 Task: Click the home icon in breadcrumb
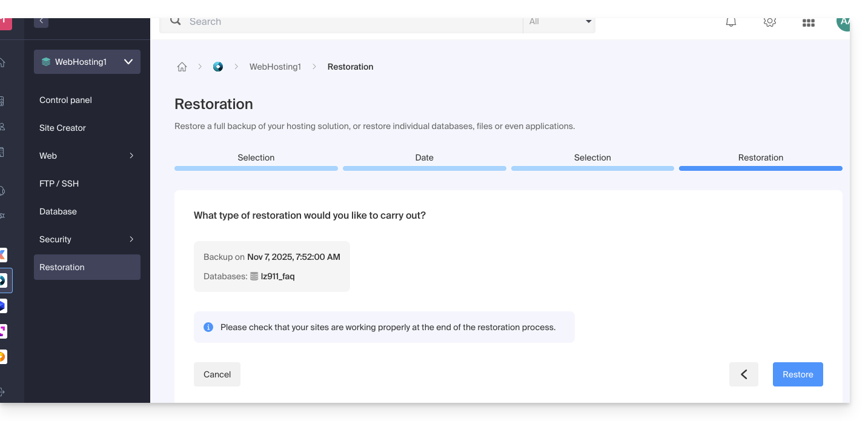(x=182, y=67)
